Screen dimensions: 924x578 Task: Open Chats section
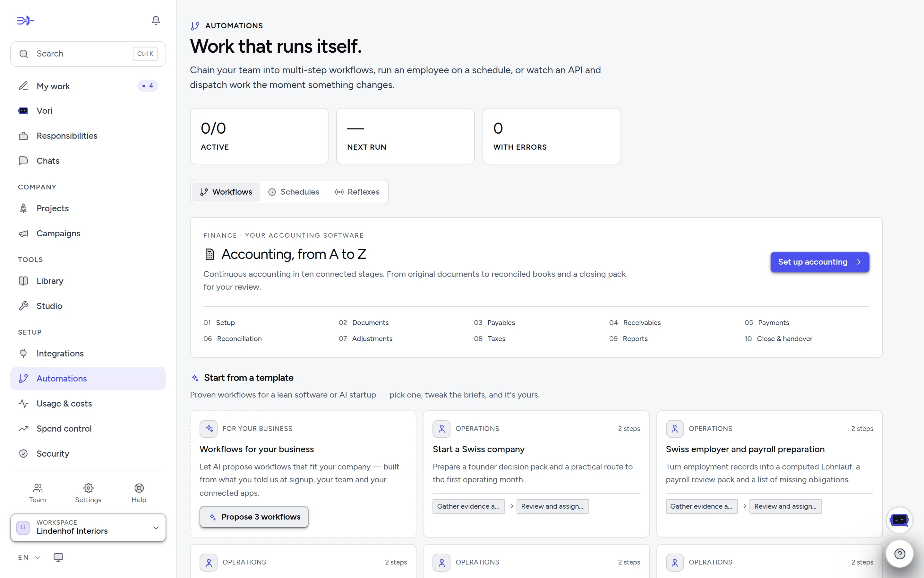88,161
